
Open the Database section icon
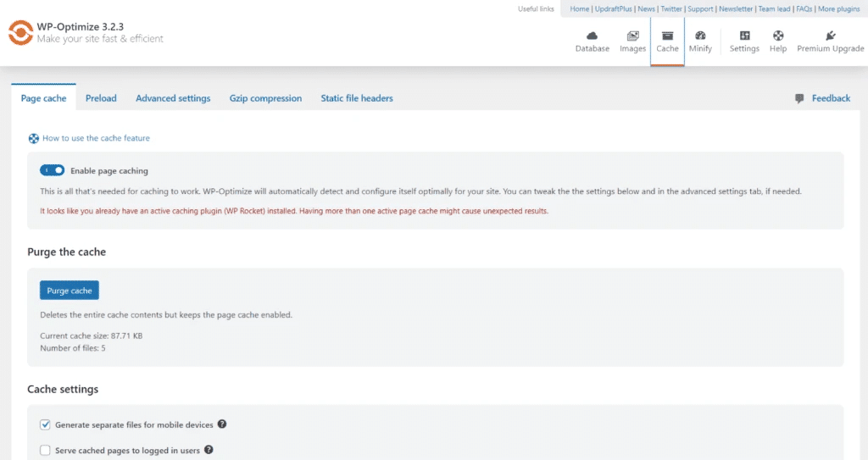(593, 36)
